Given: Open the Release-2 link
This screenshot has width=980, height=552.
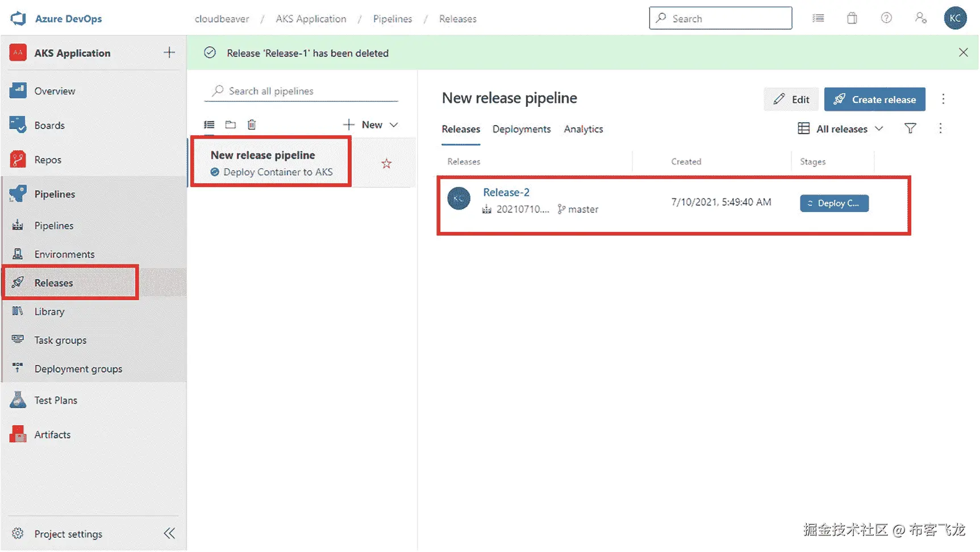Looking at the screenshot, I should click(x=506, y=192).
